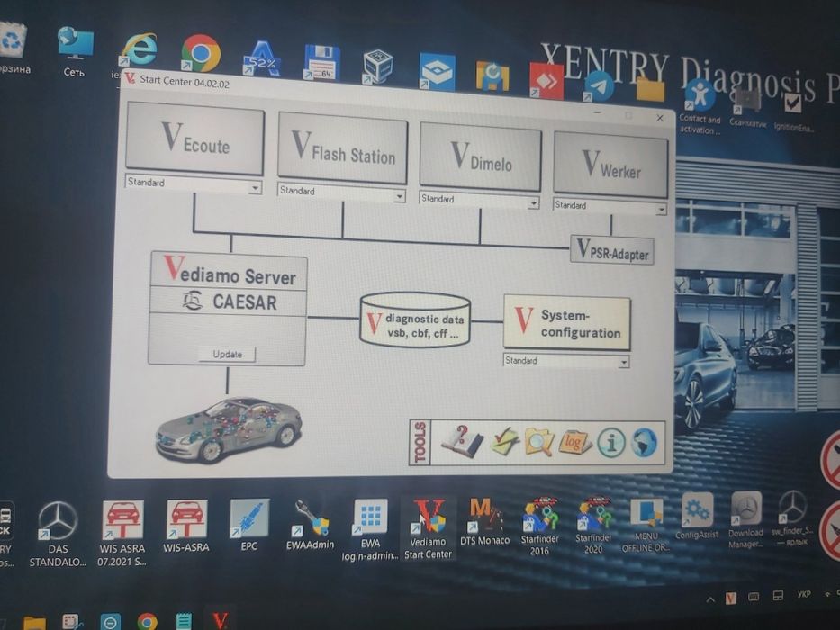Open the Starfinder 2016 desktop shortcut
The height and width of the screenshot is (630, 840).
pyautogui.click(x=539, y=526)
